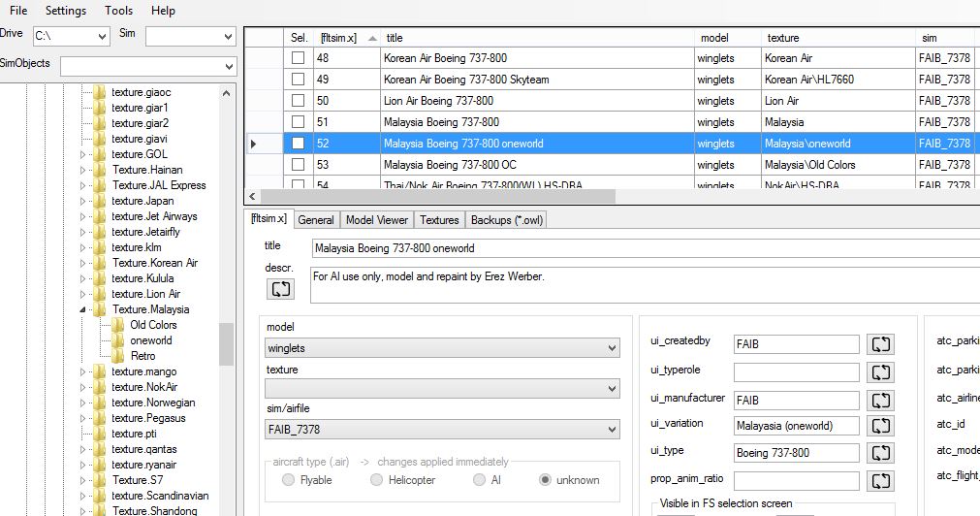This screenshot has height=516, width=980.
Task: Click the texture.qantas folder icon
Action: click(x=100, y=450)
